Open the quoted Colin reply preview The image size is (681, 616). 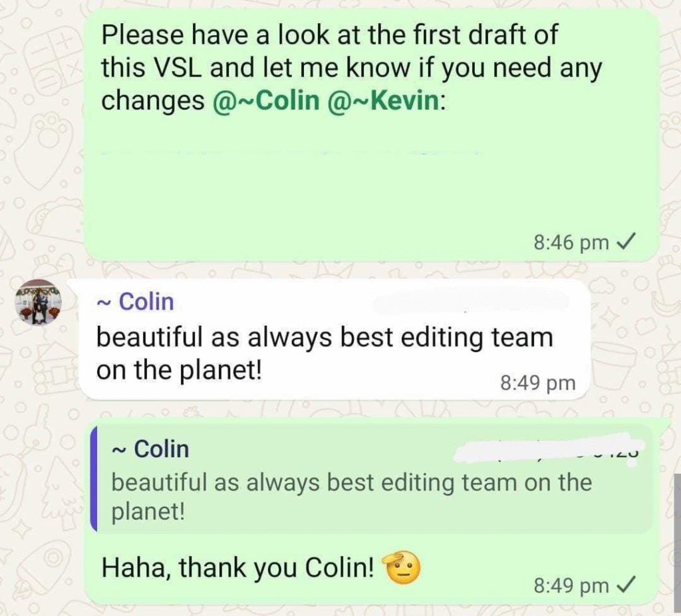(x=371, y=479)
